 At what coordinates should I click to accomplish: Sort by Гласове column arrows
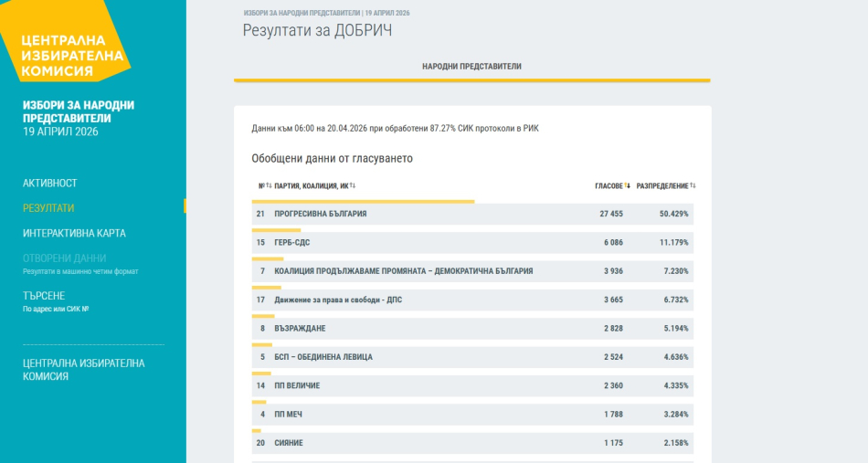point(628,186)
